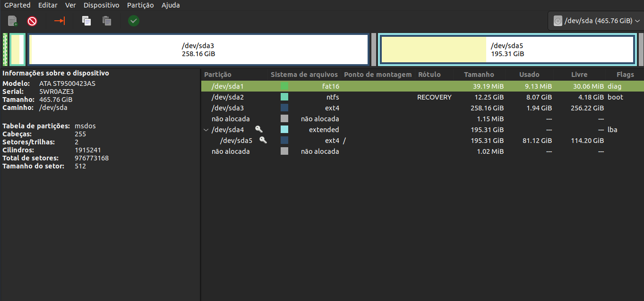Open the Dispositivo menu
The image size is (644, 301).
point(102,5)
